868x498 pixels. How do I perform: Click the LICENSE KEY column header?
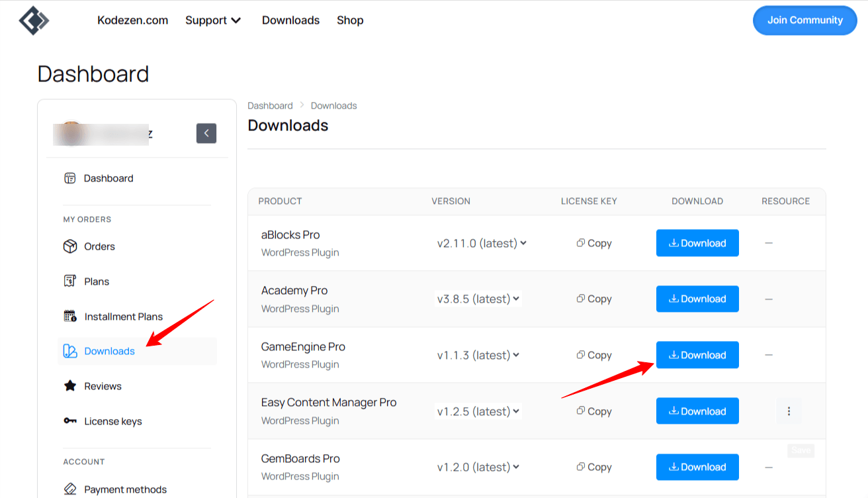click(x=589, y=201)
